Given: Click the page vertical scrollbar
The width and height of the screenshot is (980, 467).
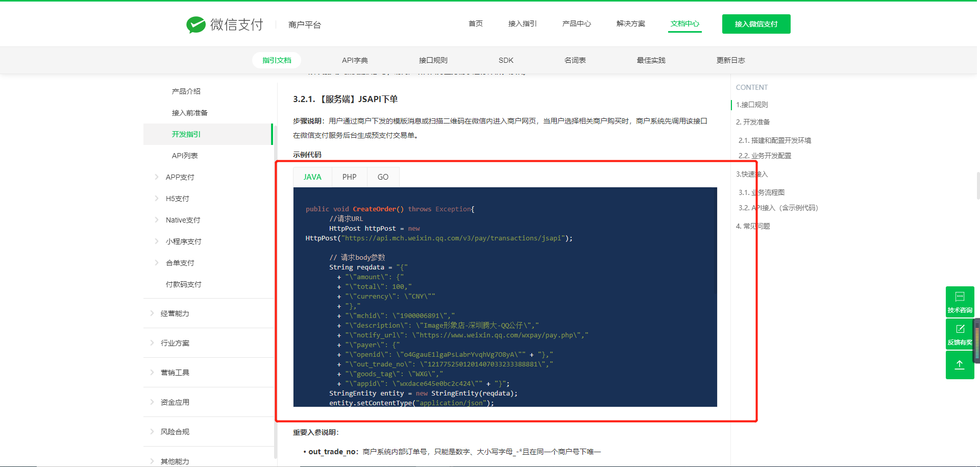Looking at the screenshot, I should (x=978, y=186).
